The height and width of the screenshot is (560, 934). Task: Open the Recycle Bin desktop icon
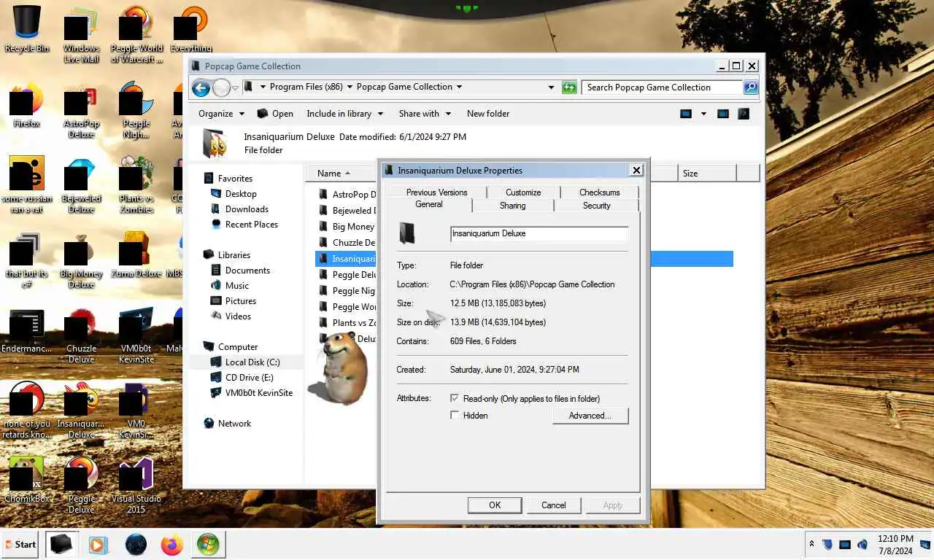pos(27,29)
